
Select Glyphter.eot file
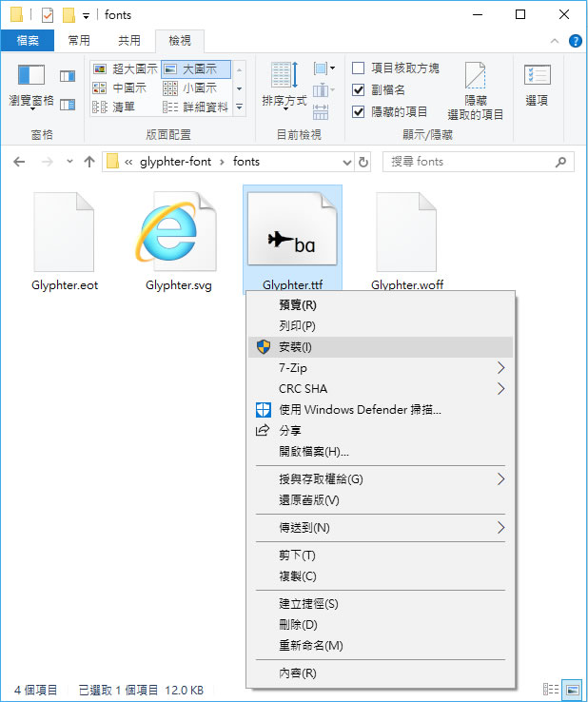point(65,242)
